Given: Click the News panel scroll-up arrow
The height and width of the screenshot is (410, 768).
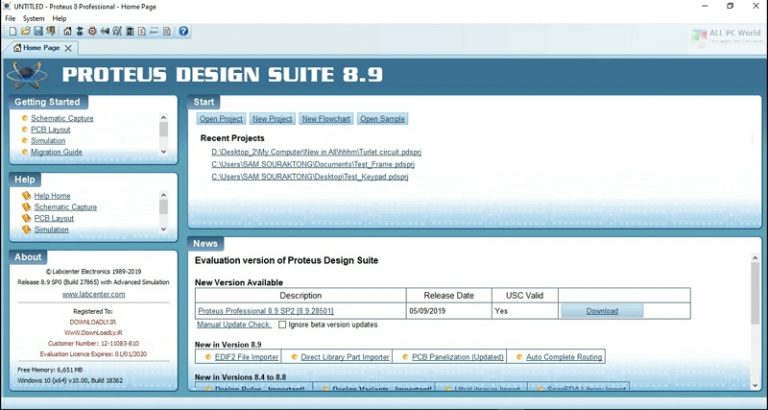Looking at the screenshot, I should point(755,257).
